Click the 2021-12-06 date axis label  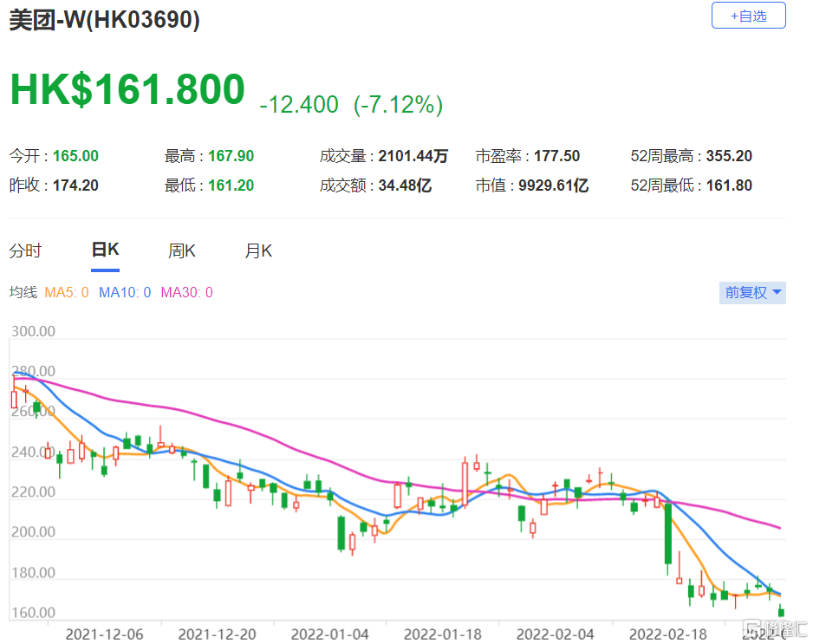[x=104, y=634]
